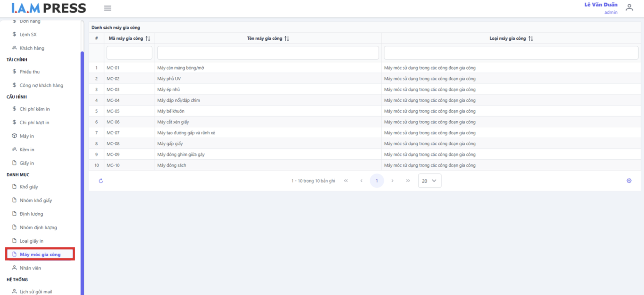Sort by Tên máy gia công column

[287, 38]
